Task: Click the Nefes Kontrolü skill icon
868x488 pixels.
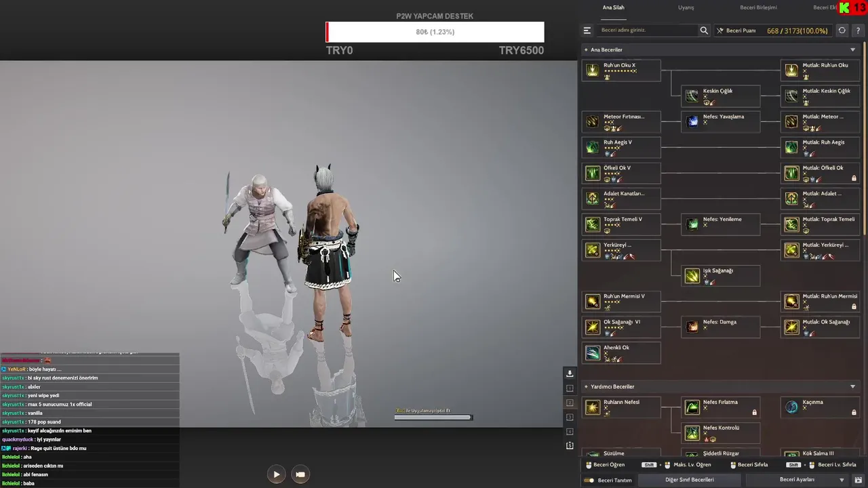Action: pos(692,433)
